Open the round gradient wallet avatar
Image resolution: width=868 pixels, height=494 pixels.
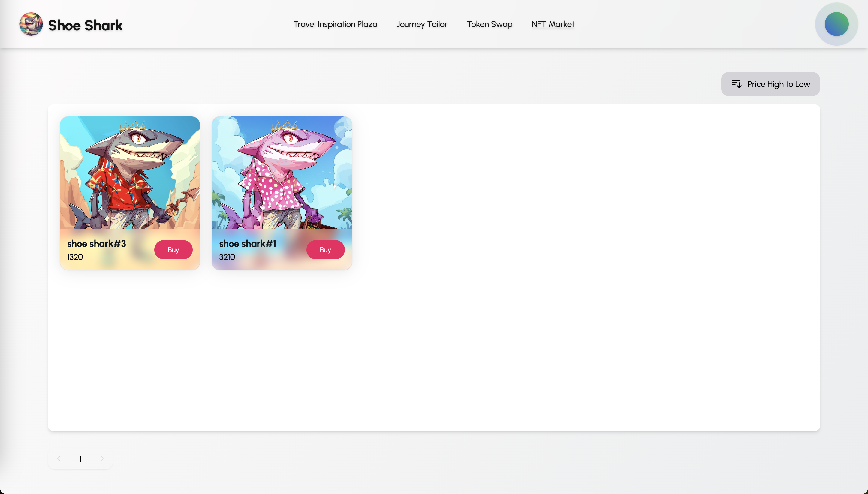(x=836, y=24)
